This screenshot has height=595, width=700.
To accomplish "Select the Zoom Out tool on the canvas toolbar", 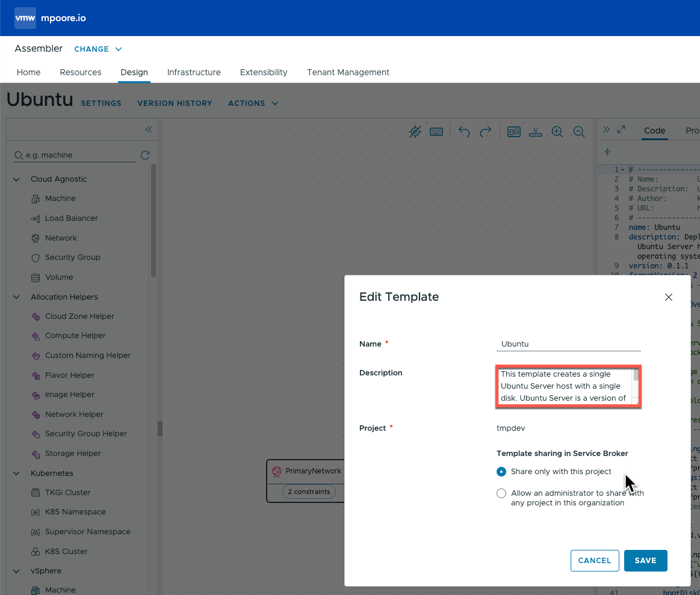I will (578, 131).
